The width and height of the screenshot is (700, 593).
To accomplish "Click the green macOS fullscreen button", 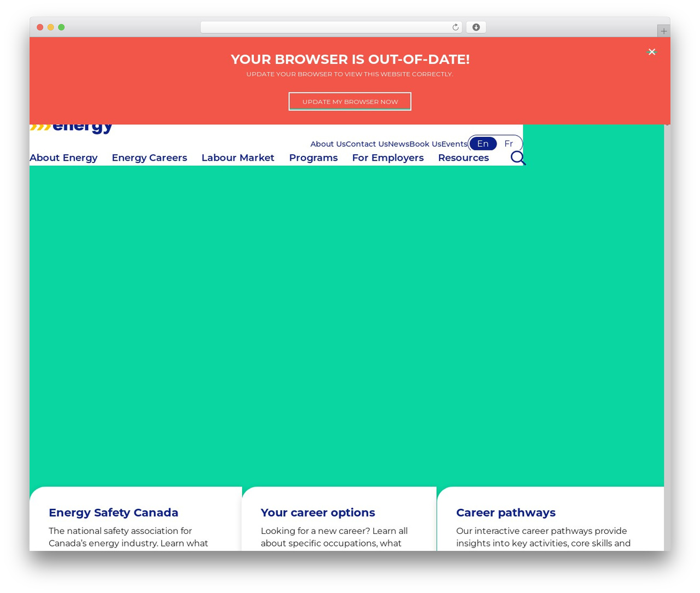I will (x=61, y=27).
